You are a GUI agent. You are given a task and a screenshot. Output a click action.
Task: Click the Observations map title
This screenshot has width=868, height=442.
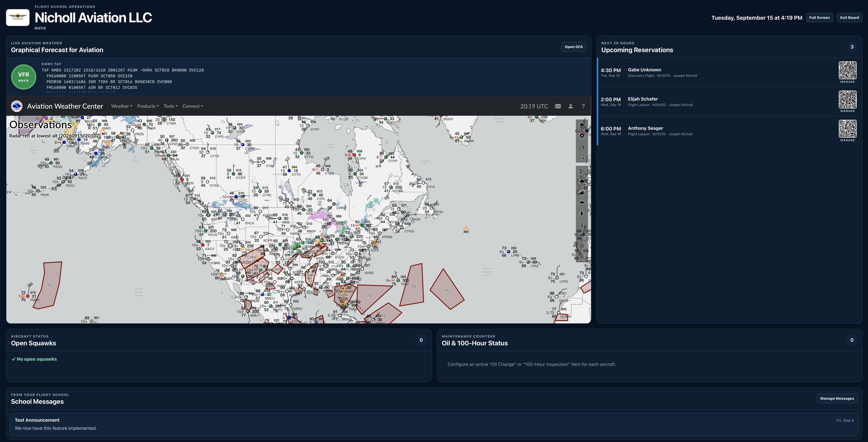pos(40,125)
